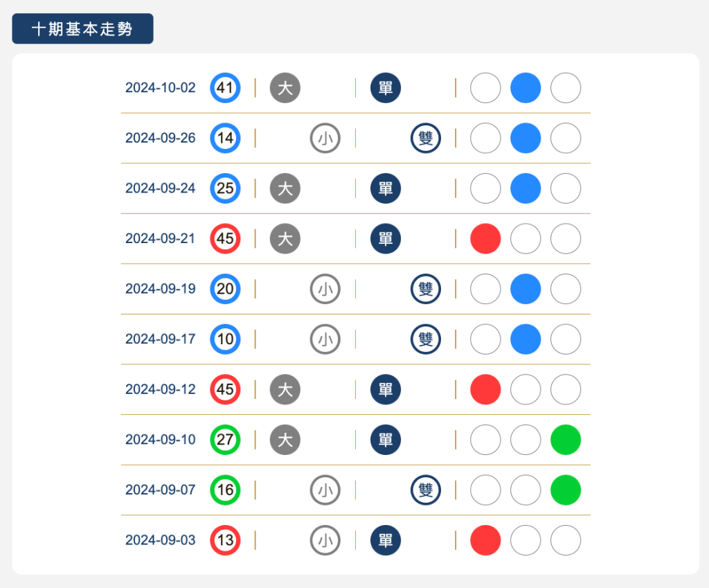Click the green filled circle for 2024-09-10
The image size is (709, 588).
tap(566, 439)
